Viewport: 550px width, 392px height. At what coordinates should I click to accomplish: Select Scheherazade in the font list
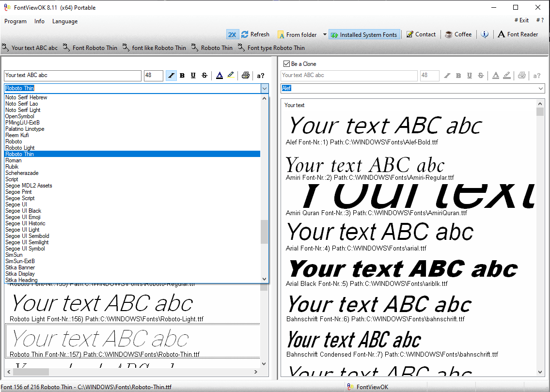132,173
